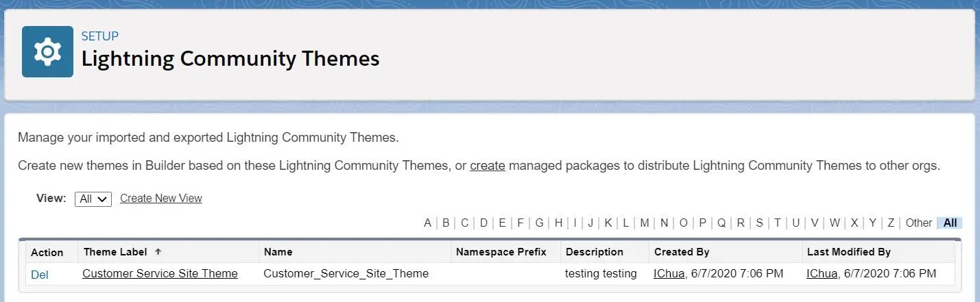The image size is (980, 302).
Task: Sort by Theme Label arrow icon
Action: (x=158, y=252)
